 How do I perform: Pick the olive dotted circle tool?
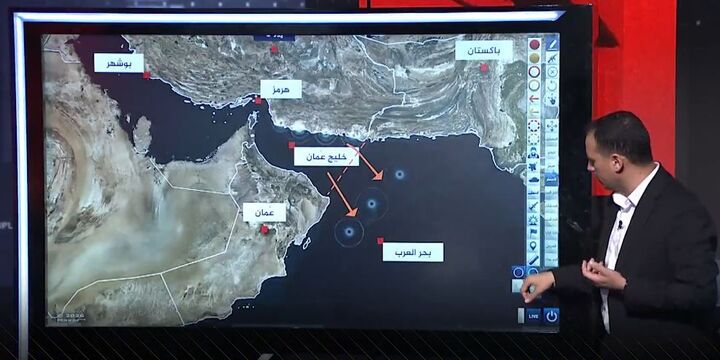pyautogui.click(x=534, y=139)
